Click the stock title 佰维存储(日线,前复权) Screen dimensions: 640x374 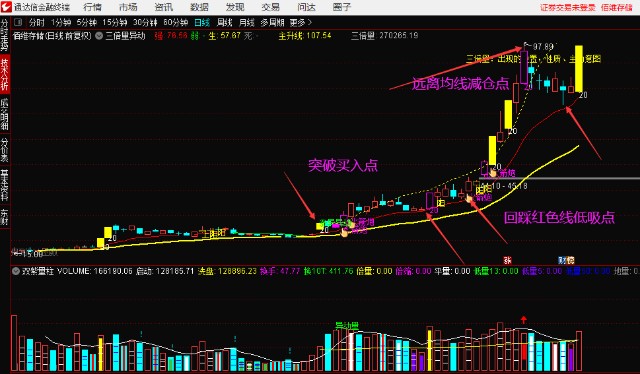pos(52,36)
